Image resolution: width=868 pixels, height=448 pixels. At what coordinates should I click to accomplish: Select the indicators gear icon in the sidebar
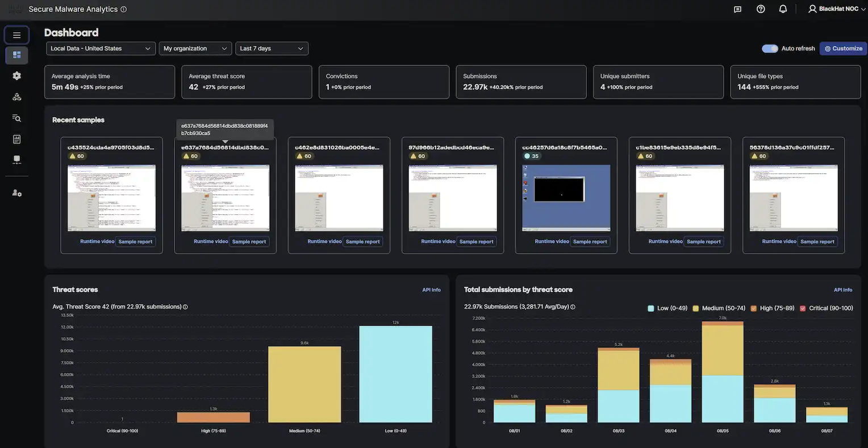click(x=12, y=74)
